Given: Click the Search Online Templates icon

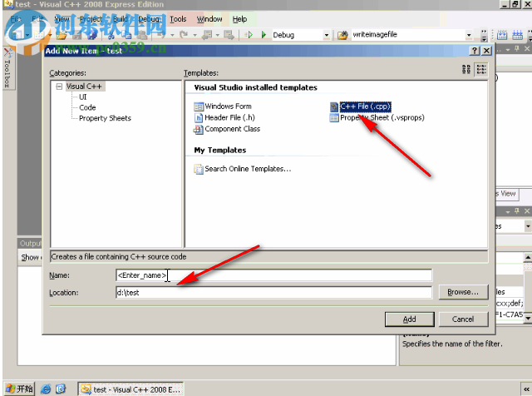Looking at the screenshot, I should click(x=198, y=169).
